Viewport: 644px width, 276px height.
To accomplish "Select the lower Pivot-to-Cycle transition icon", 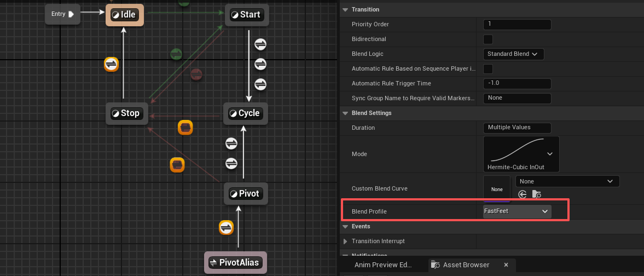I will point(231,163).
